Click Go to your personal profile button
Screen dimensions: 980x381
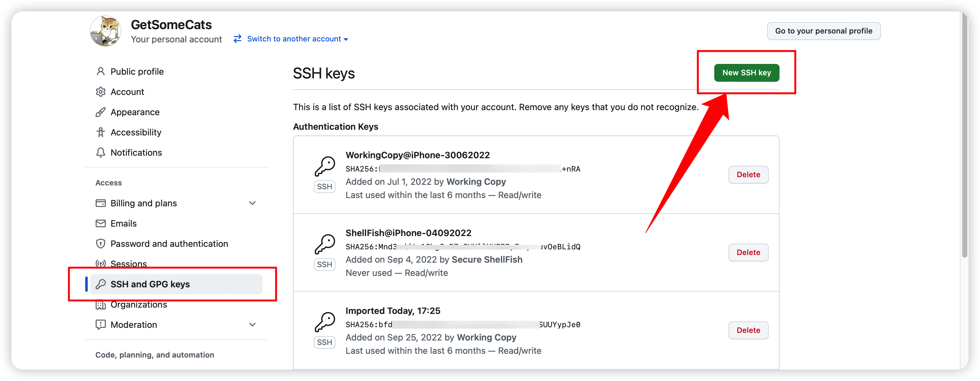point(823,31)
